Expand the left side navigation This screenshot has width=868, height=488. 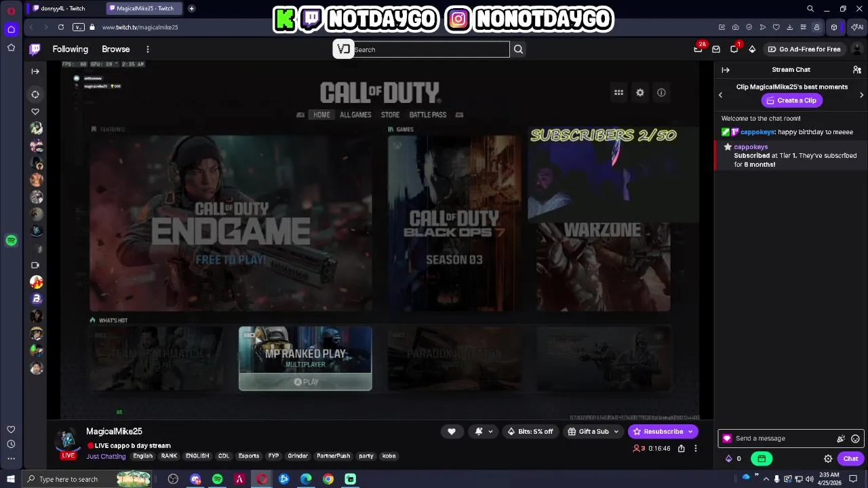[x=35, y=71]
